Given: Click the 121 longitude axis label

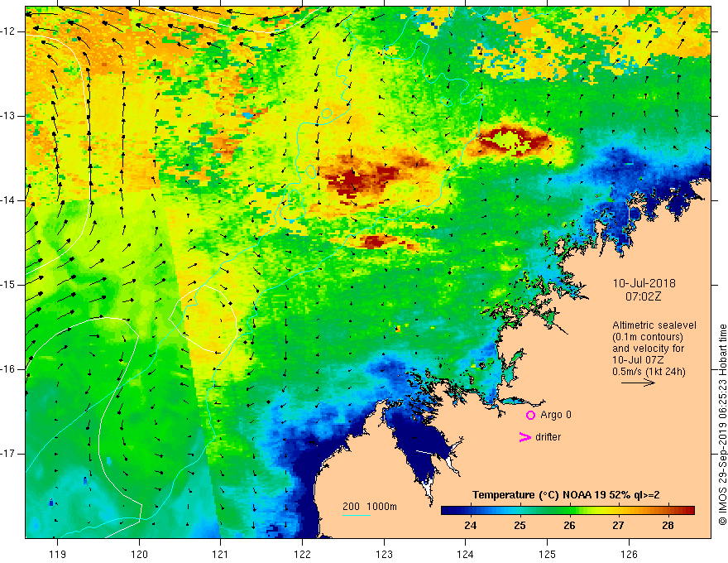Looking at the screenshot, I should [x=221, y=554].
